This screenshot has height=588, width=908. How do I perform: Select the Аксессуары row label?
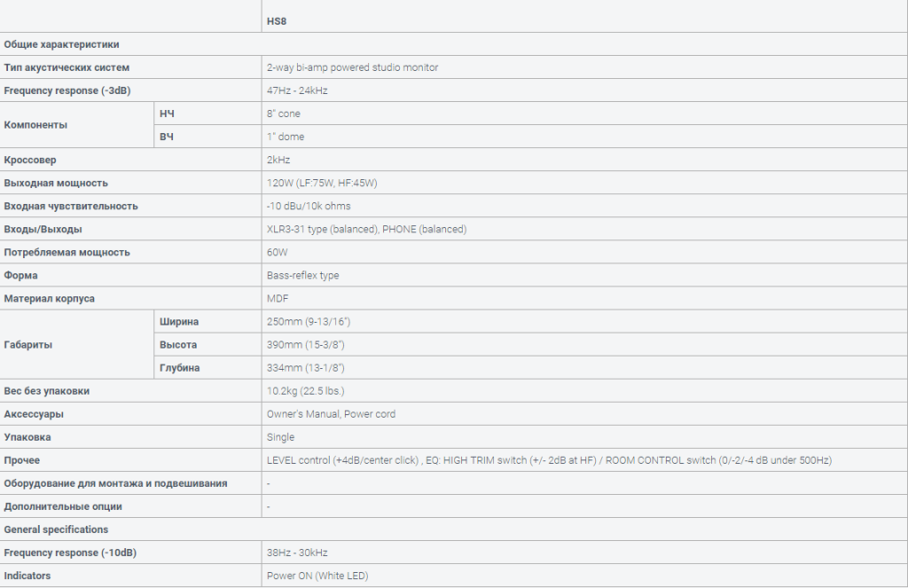click(34, 414)
